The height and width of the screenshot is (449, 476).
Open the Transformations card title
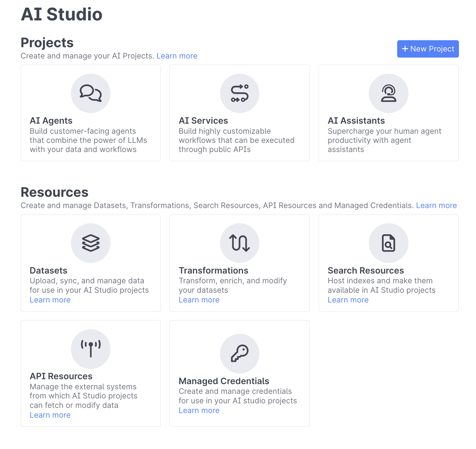[214, 270]
